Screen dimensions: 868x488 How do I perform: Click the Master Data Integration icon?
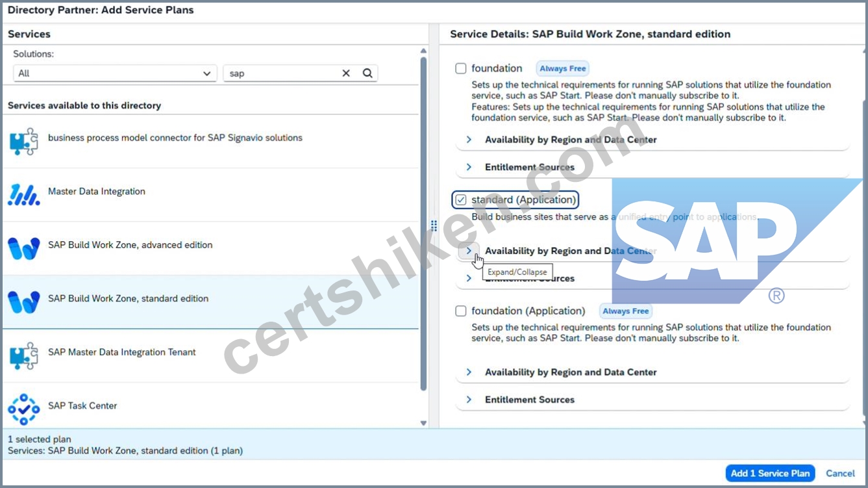(x=24, y=195)
